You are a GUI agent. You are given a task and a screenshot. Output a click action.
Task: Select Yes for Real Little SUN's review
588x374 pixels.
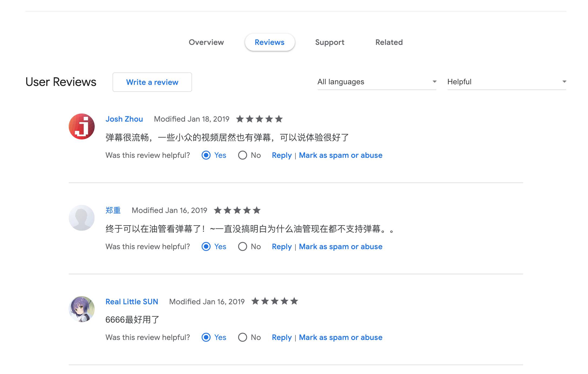pos(206,337)
